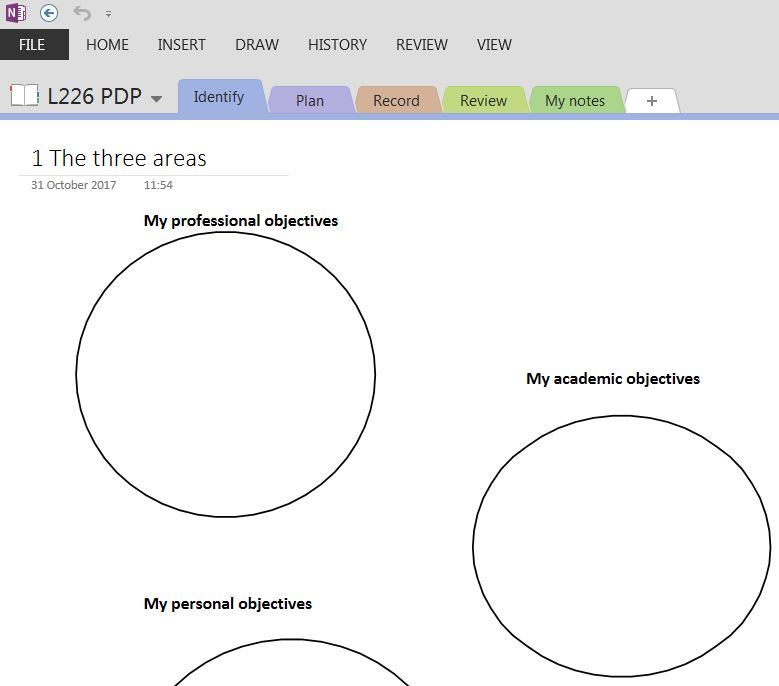Add a new section with plus tab

[652, 101]
